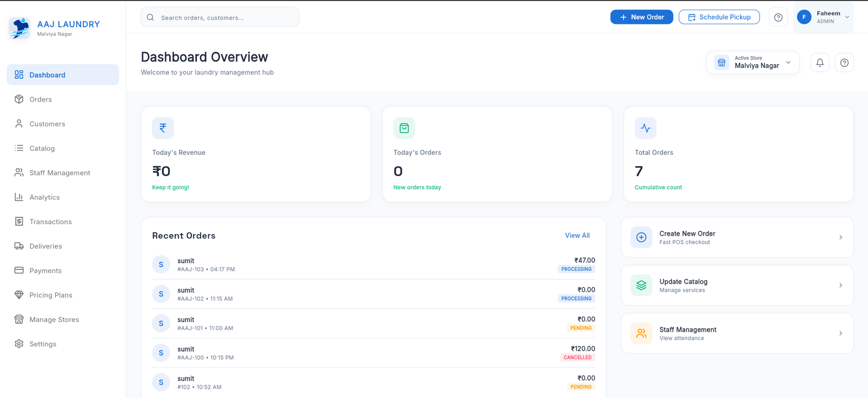
Task: Select Catalog in the sidebar
Action: click(x=63, y=148)
